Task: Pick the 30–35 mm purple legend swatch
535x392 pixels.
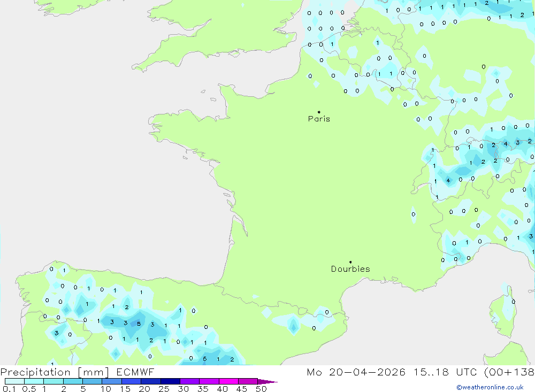Action: [x=190, y=381]
